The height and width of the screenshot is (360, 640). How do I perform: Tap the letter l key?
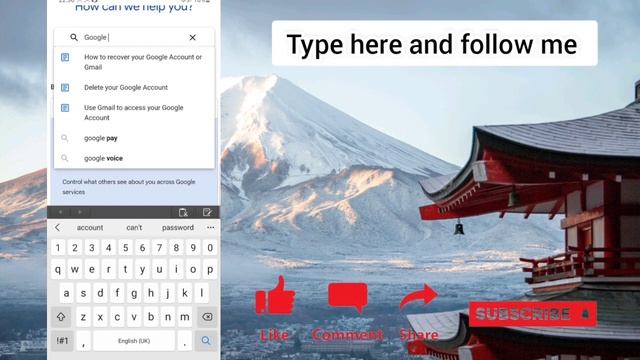pos(202,293)
